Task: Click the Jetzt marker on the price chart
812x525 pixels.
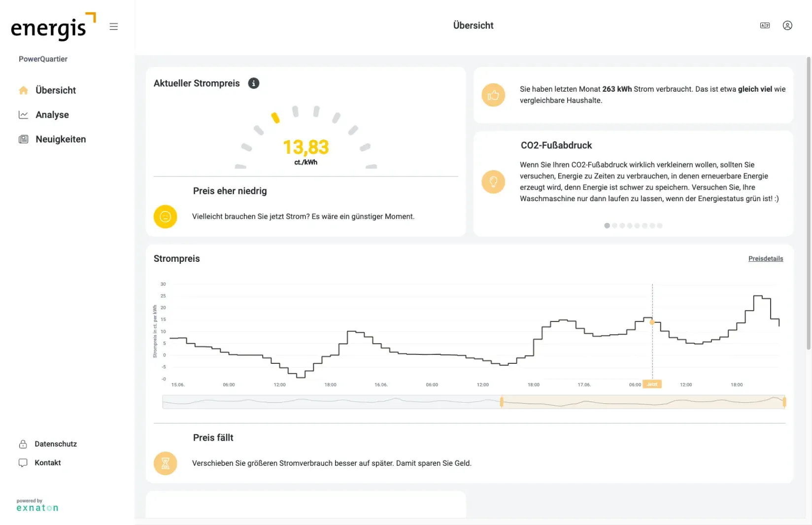Action: [x=652, y=384]
